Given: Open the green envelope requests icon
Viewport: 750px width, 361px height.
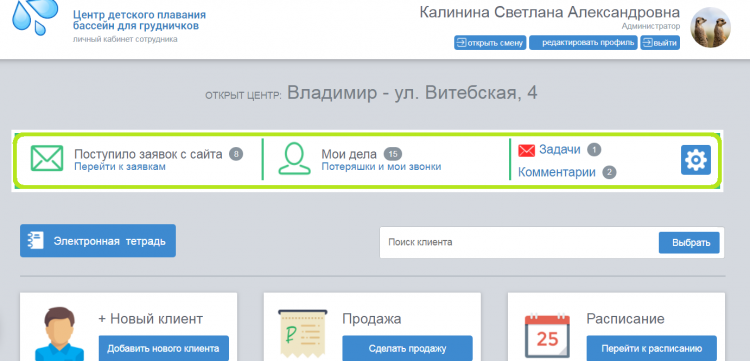Looking at the screenshot, I should pos(47,158).
